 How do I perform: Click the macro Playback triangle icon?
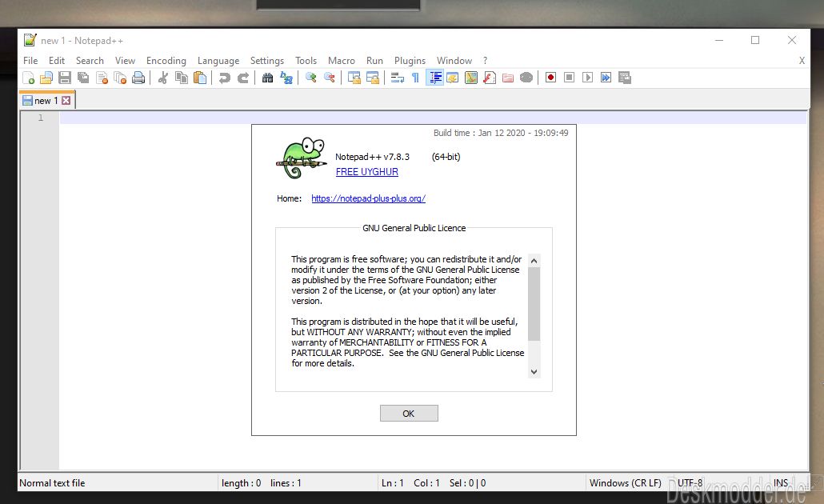(x=587, y=78)
